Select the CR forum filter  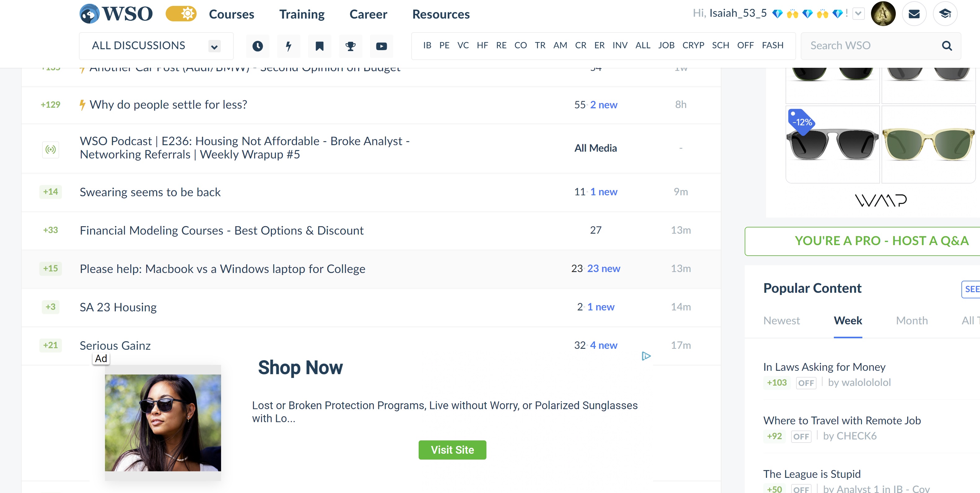click(581, 45)
